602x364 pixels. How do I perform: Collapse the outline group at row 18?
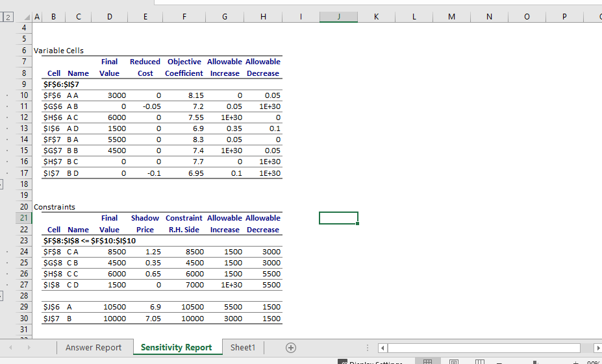(1, 184)
